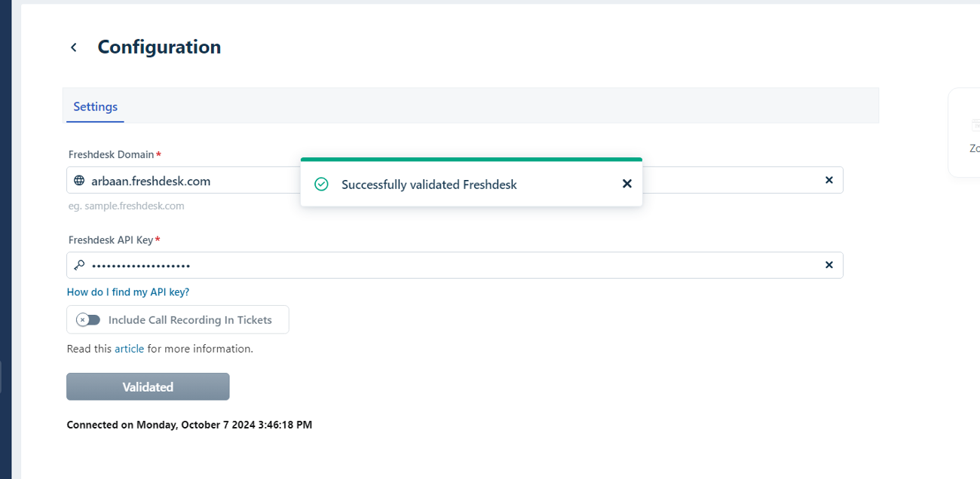
Task: Clear the Freshdesk API Key field
Action: [x=829, y=265]
